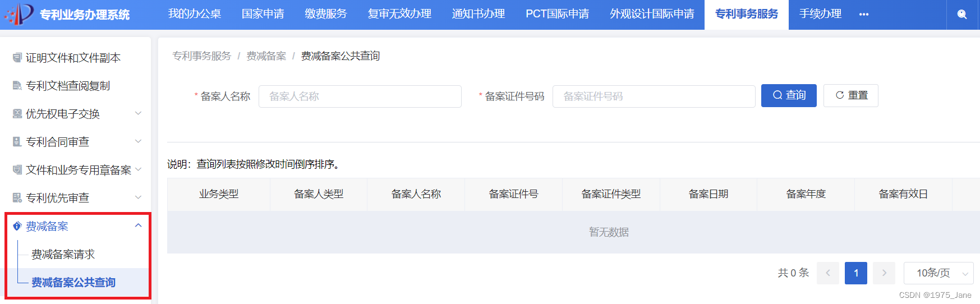This screenshot has height=304, width=980.
Task: Open the 10条/页 page size dropdown
Action: point(938,273)
